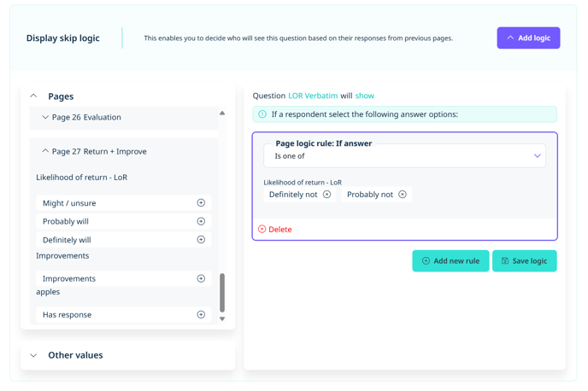The image size is (588, 391).
Task: Click plus icon next to Improvements item
Action: [x=201, y=278]
